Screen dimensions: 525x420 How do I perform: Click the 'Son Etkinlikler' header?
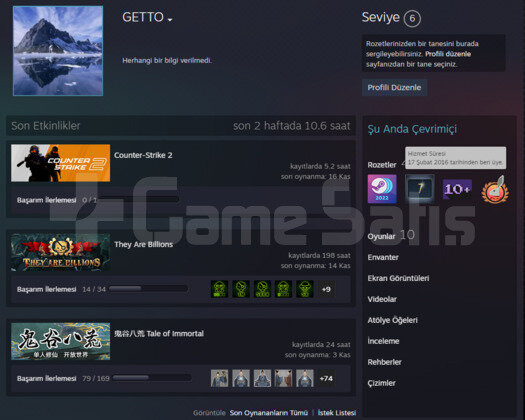click(46, 126)
